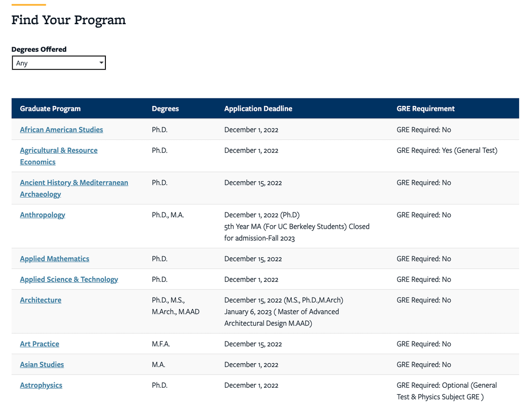
Task: Click '5th Year MA (For UC Berkeley Students)' text
Action: [x=285, y=227]
